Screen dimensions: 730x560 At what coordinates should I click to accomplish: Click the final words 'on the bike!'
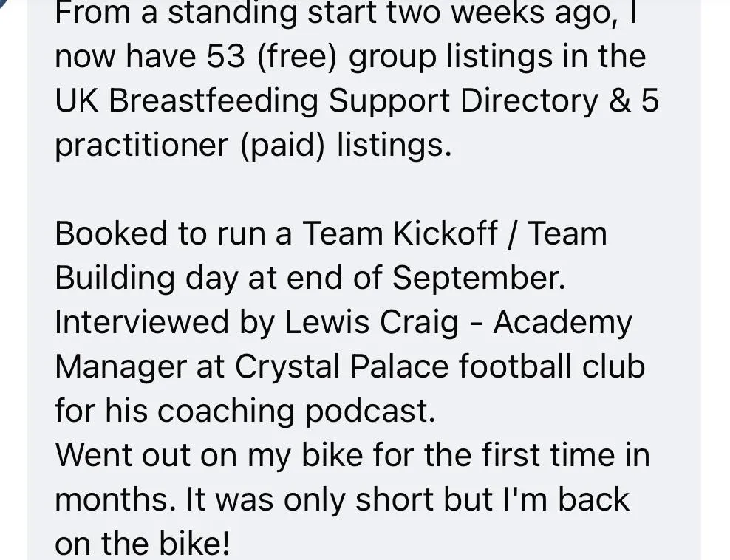tap(143, 544)
